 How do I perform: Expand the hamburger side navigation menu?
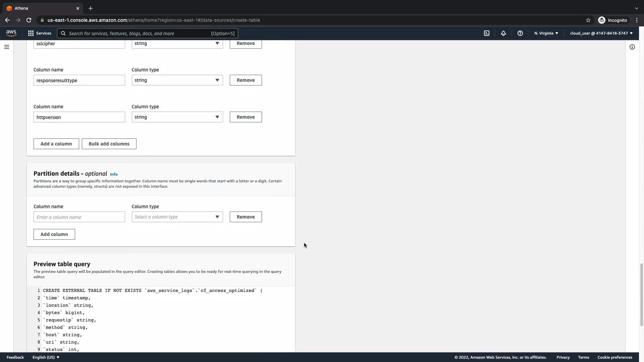(x=7, y=47)
